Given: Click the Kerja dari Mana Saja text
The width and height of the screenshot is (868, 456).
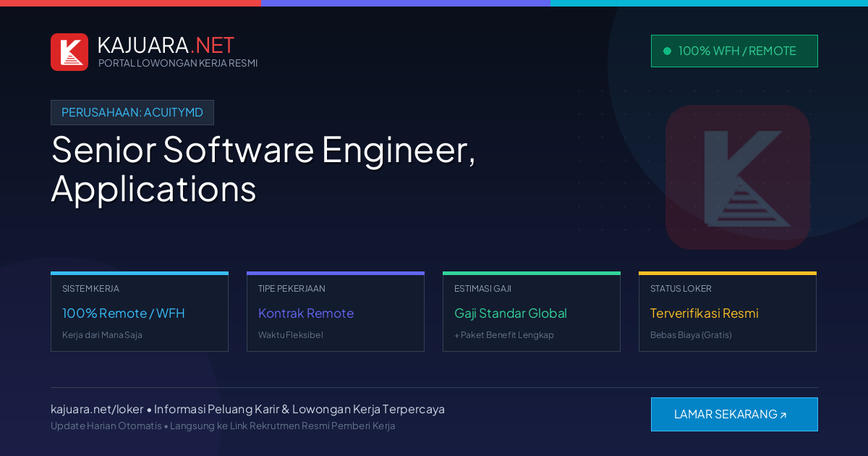Looking at the screenshot, I should pyautogui.click(x=102, y=335).
